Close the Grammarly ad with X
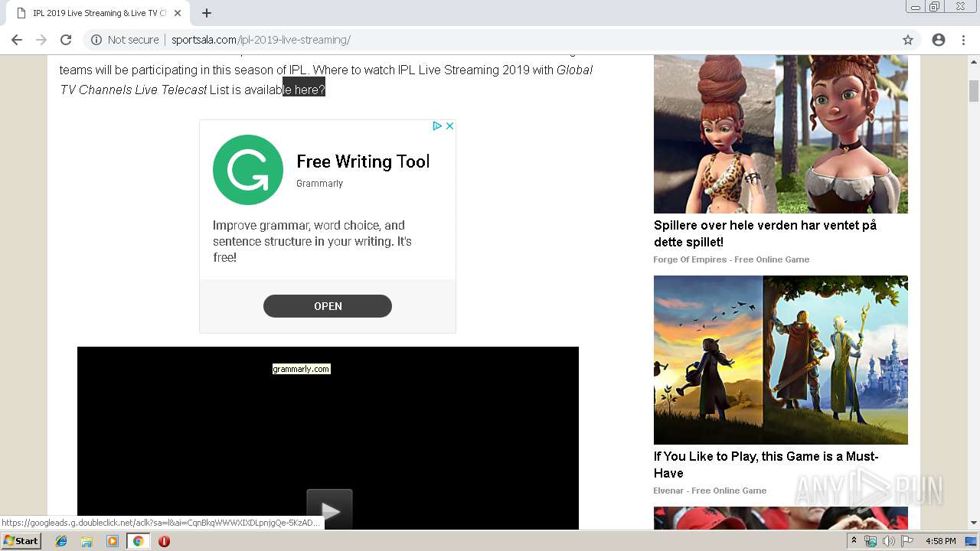Screen dimensions: 980x551 pos(449,126)
